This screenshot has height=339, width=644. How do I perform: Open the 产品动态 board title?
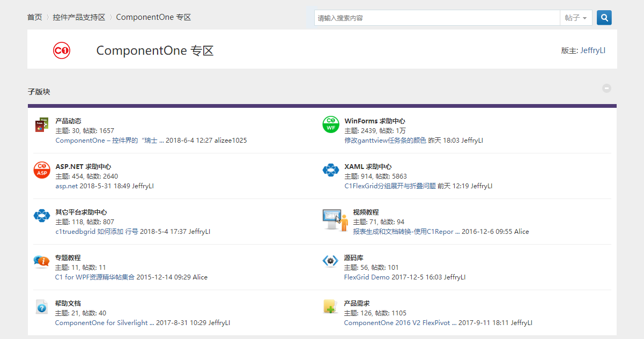point(69,121)
